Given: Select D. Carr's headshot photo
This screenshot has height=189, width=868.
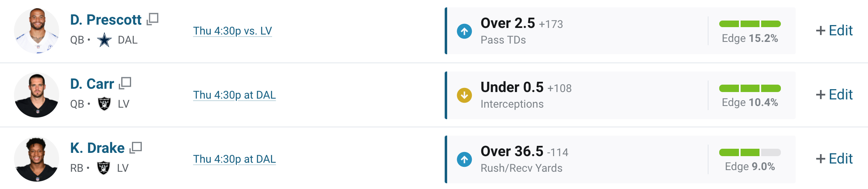Looking at the screenshot, I should coord(37,95).
